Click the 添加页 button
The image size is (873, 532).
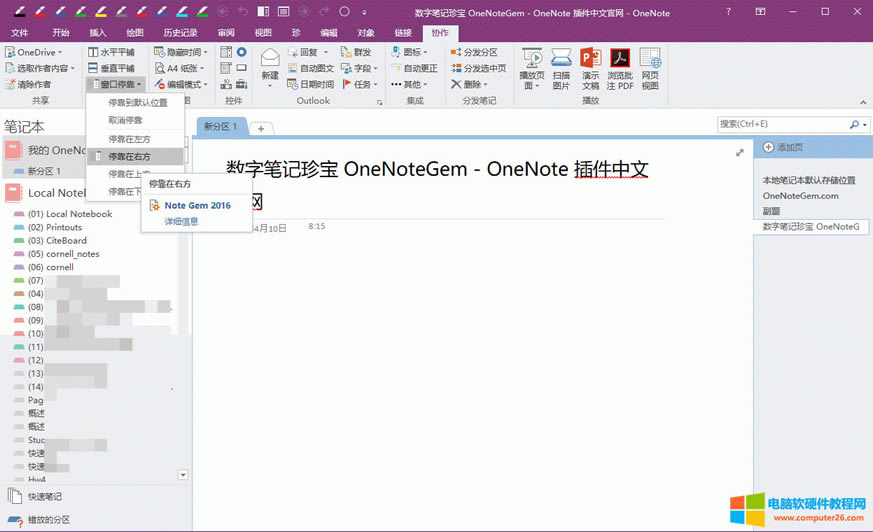pyautogui.click(x=783, y=147)
